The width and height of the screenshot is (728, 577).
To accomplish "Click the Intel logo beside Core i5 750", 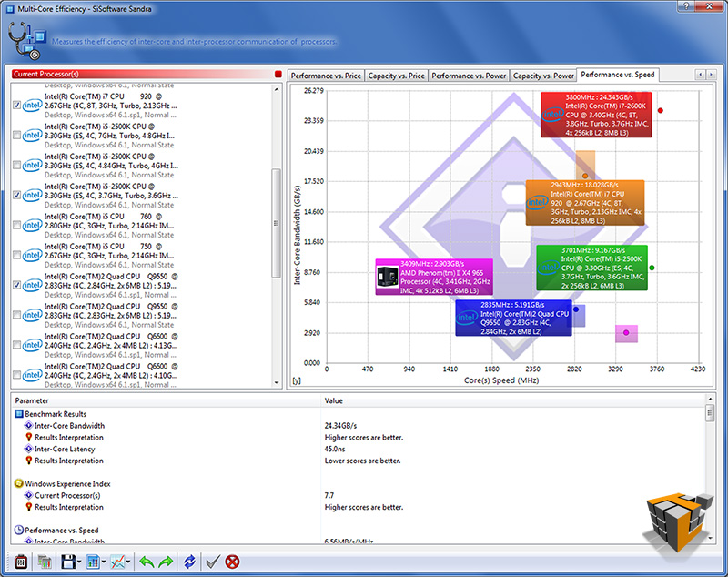I will point(33,256).
